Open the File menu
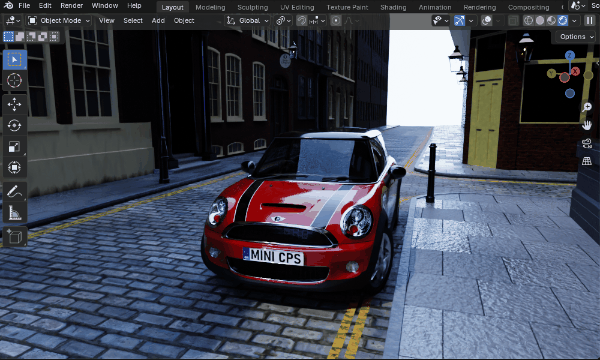The image size is (600, 360). 24,6
